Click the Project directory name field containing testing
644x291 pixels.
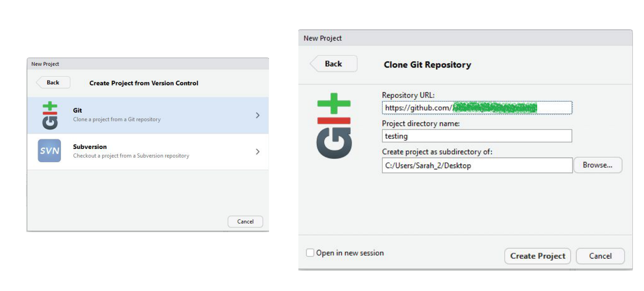click(477, 136)
